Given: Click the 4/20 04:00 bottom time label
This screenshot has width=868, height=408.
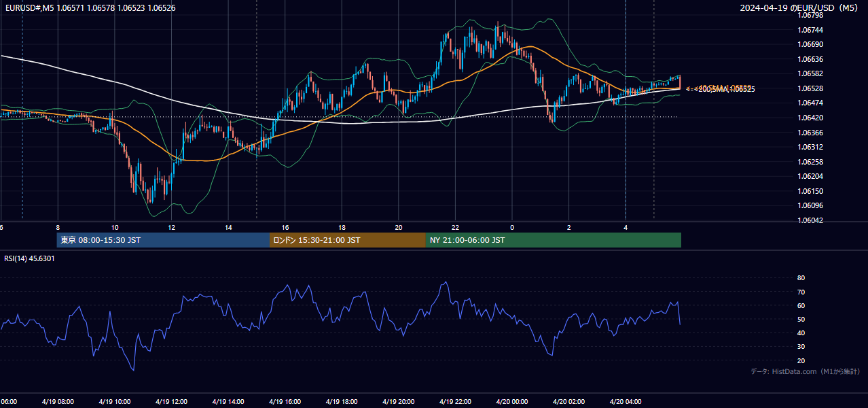Looking at the screenshot, I should pyautogui.click(x=626, y=402).
